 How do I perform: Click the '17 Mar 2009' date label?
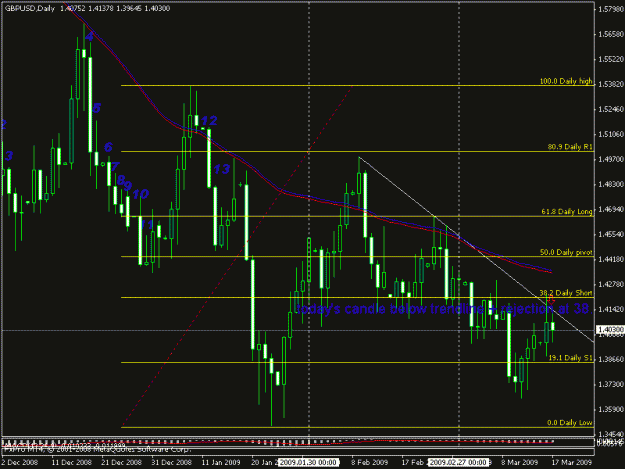pyautogui.click(x=571, y=462)
